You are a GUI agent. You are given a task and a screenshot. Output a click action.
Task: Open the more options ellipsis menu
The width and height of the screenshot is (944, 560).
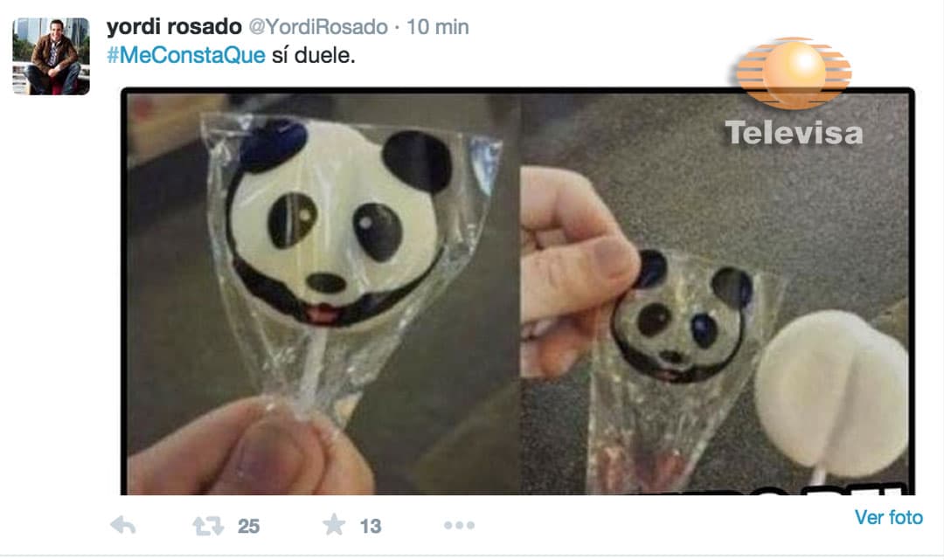tap(460, 525)
